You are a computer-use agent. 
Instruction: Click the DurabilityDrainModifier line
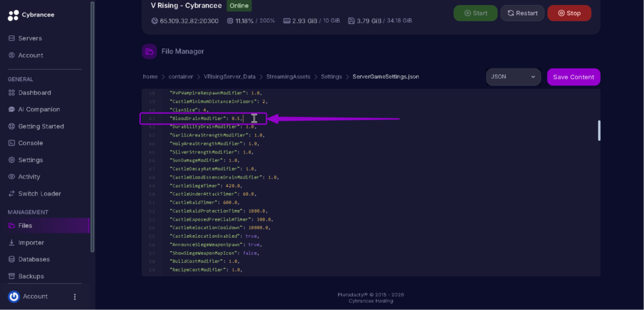point(213,127)
